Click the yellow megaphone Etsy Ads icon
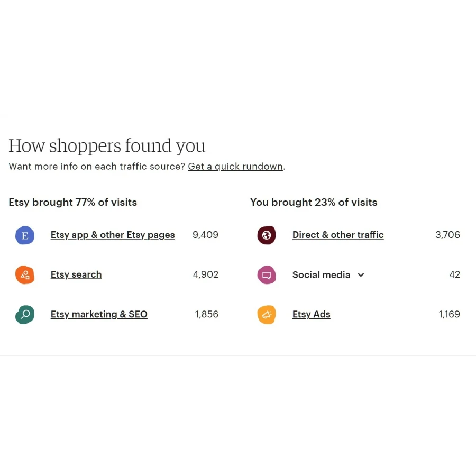Image resolution: width=476 pixels, height=476 pixels. 267,314
